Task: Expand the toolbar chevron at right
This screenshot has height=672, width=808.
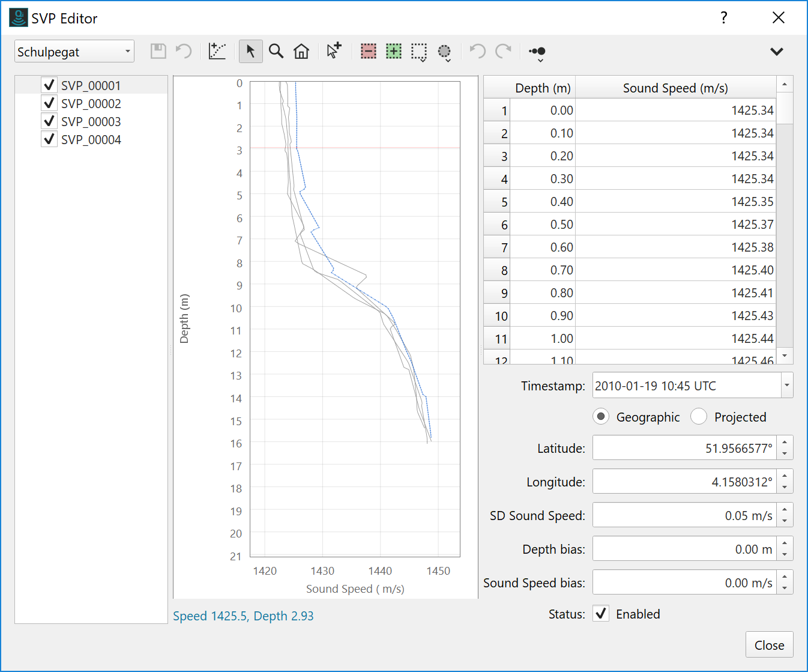Action: (x=776, y=52)
